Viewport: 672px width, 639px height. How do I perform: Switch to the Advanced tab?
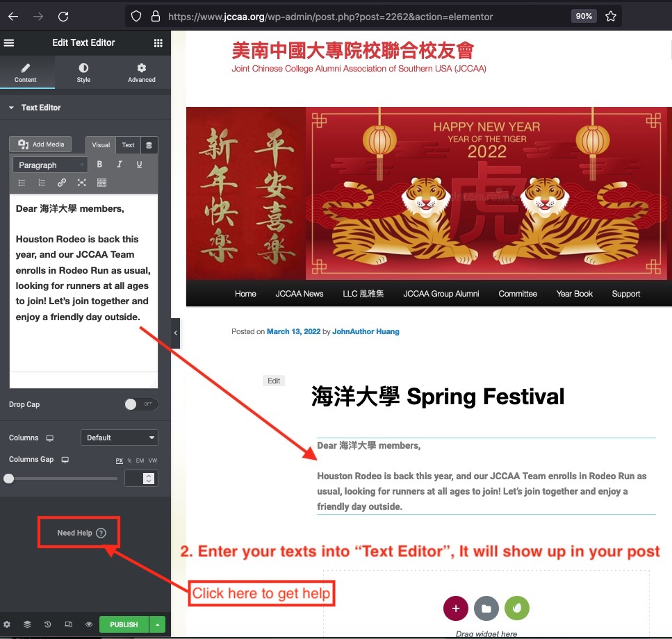coord(142,73)
